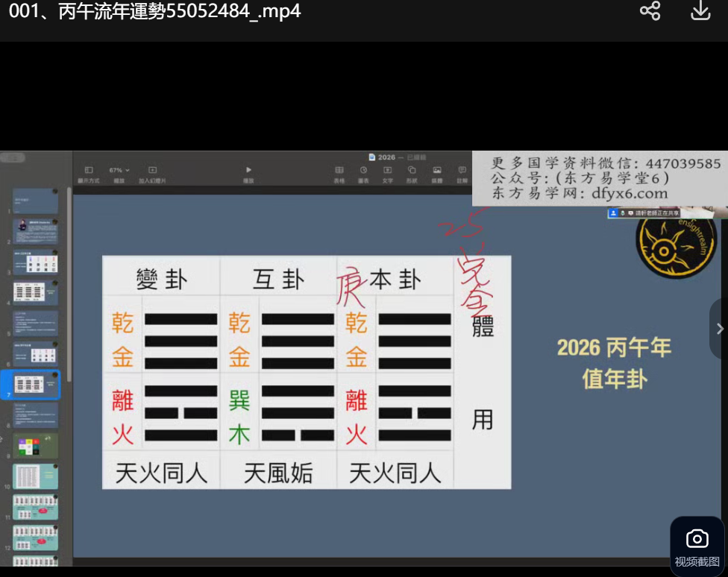Open the 顯示方式 view options icon

(89, 171)
